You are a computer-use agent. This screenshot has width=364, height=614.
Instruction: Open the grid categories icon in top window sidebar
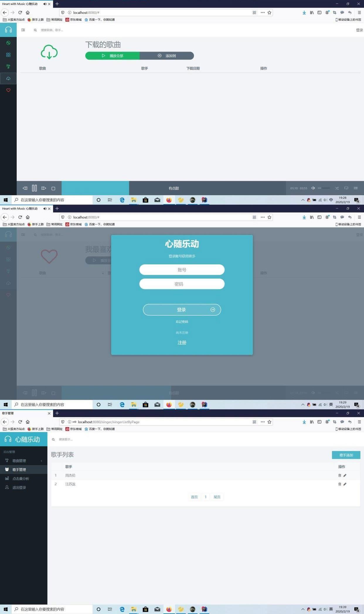tap(8, 55)
